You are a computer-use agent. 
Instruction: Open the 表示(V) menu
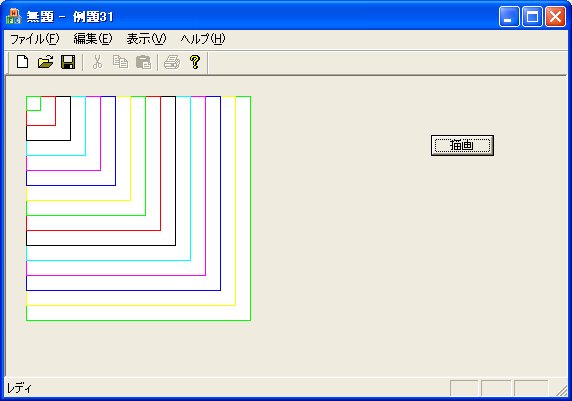click(x=146, y=39)
